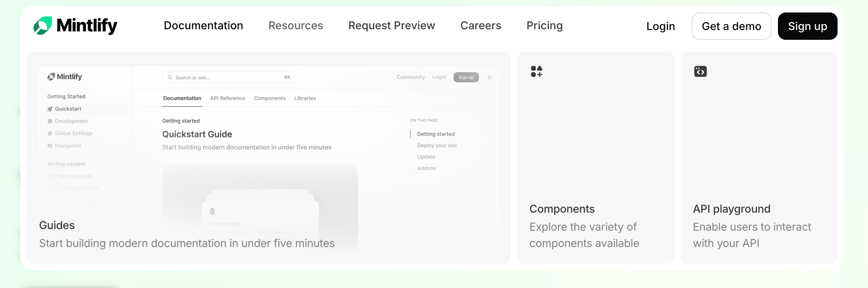
Task: Open the Pricing page
Action: [544, 26]
